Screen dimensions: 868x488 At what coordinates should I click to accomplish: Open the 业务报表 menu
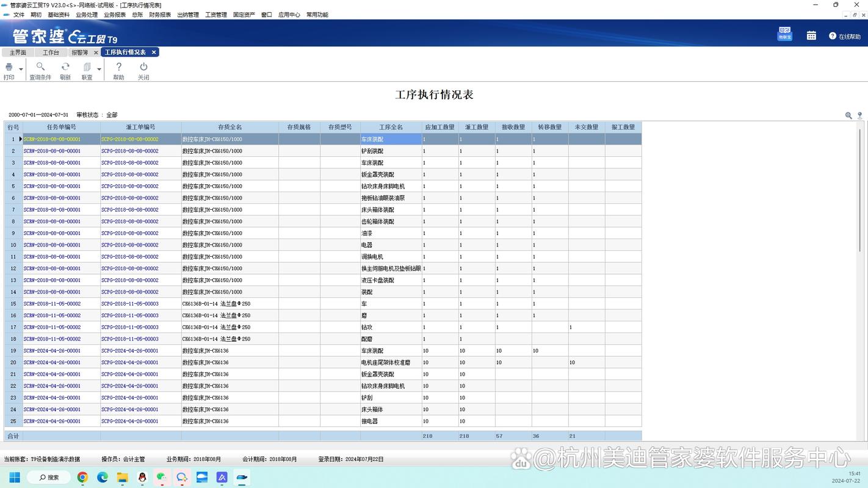[x=115, y=15]
